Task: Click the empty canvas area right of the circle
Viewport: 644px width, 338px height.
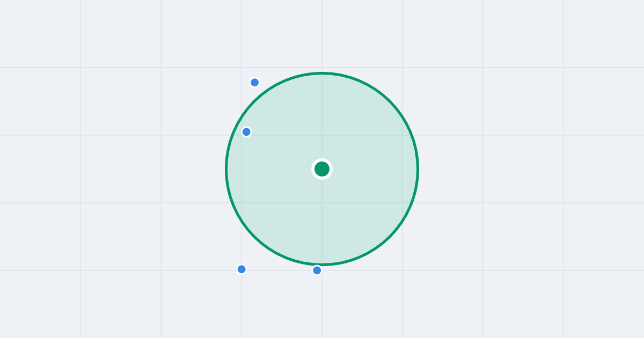Action: 531,169
